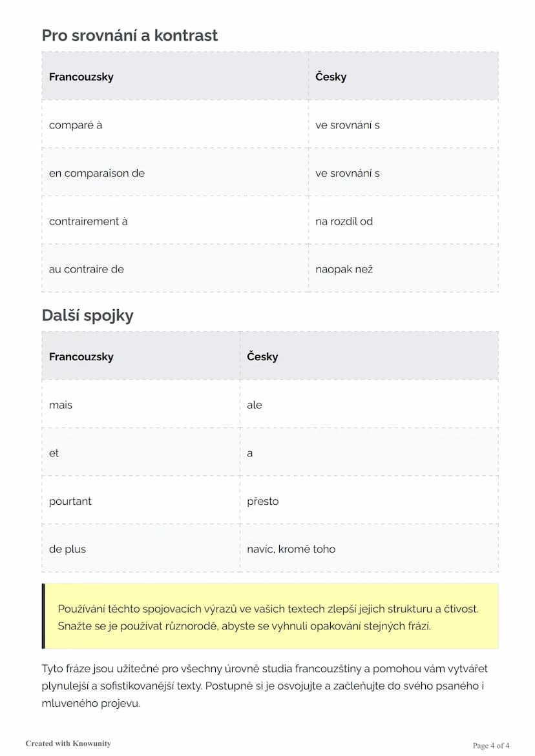Screen dimensions: 535x756
Task: Select the 'Česky' header in first table
Action: (x=331, y=76)
